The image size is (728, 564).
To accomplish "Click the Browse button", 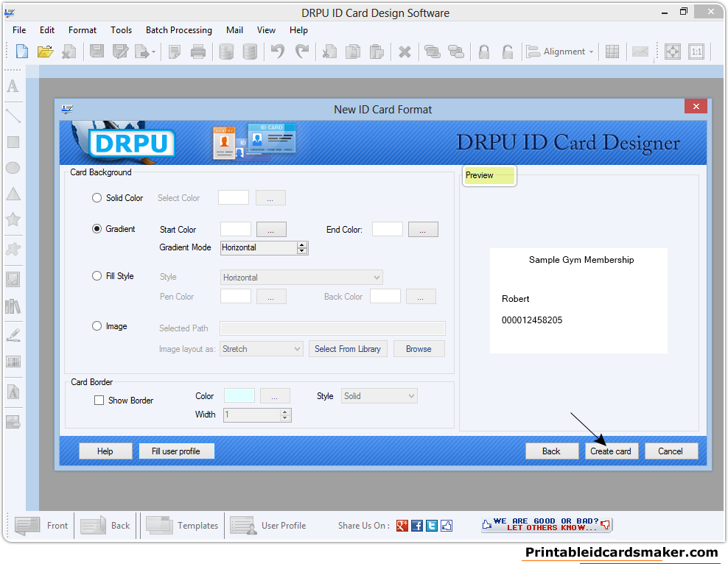I will tap(419, 349).
